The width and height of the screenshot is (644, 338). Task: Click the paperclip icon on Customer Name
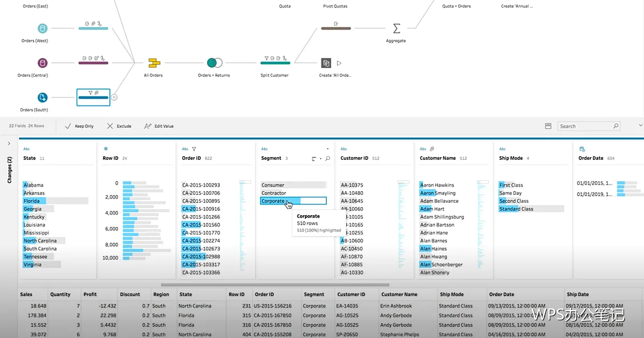coord(432,149)
